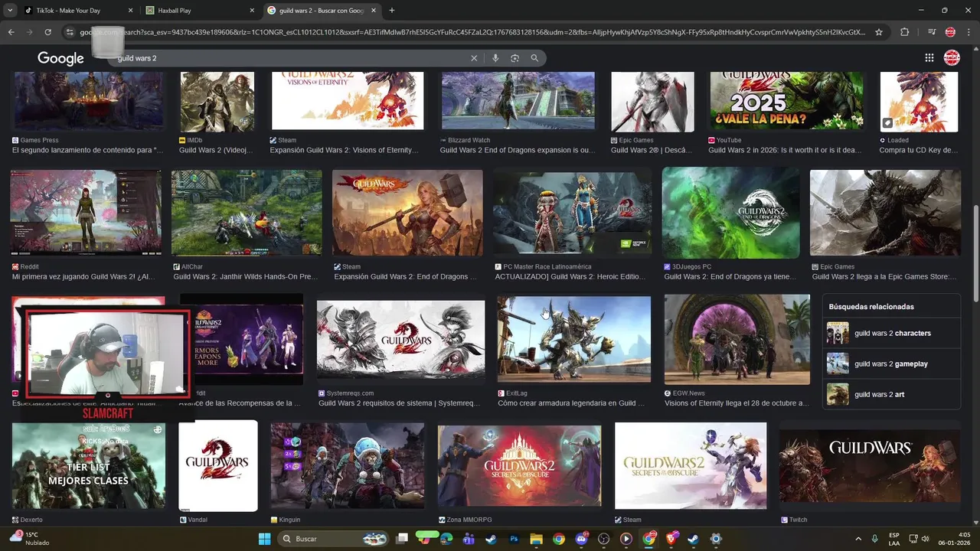The image size is (980, 551).
Task: Open OBS Studio from the taskbar
Action: click(603, 539)
